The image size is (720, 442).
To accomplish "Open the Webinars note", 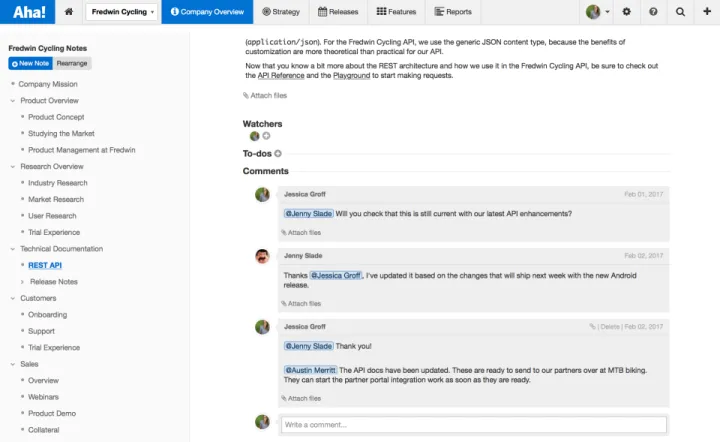I will (x=43, y=397).
